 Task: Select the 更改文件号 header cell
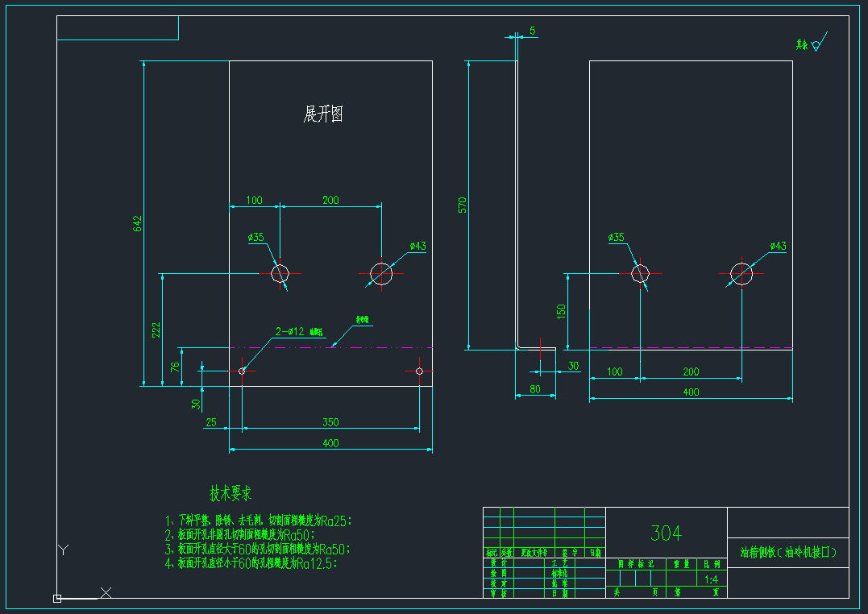point(534,553)
